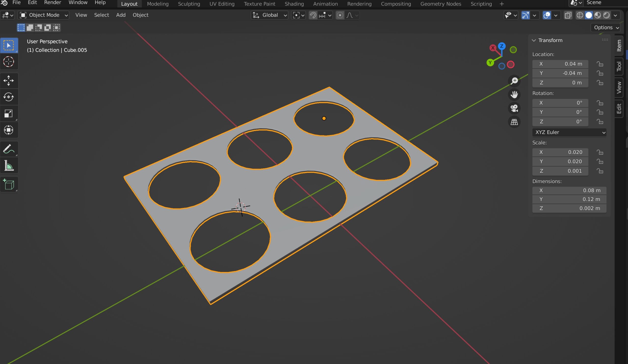Select the Transform tool
This screenshot has width=628, height=364.
tap(9, 130)
